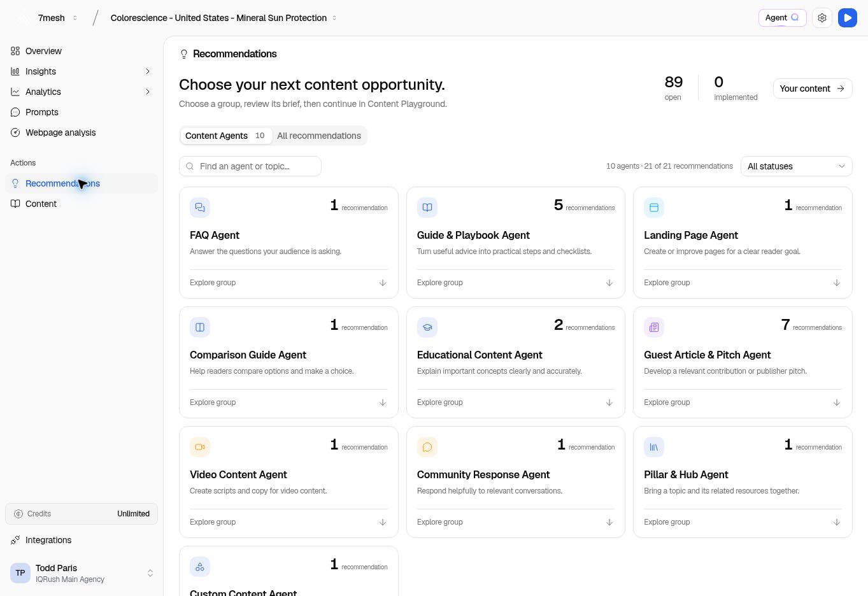868x596 pixels.
Task: Open the Todd Paris account switcher
Action: pos(82,573)
